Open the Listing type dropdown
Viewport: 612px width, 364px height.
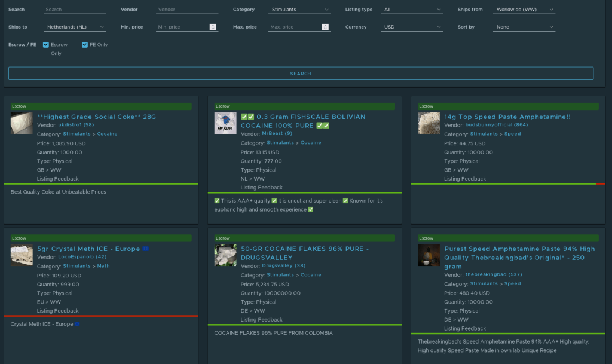(412, 10)
